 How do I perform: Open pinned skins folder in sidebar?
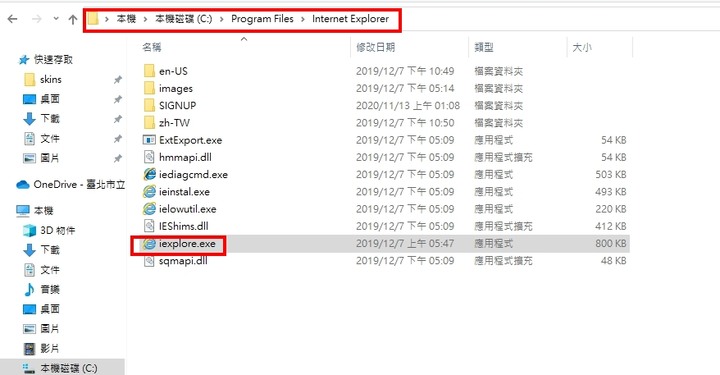point(51,79)
